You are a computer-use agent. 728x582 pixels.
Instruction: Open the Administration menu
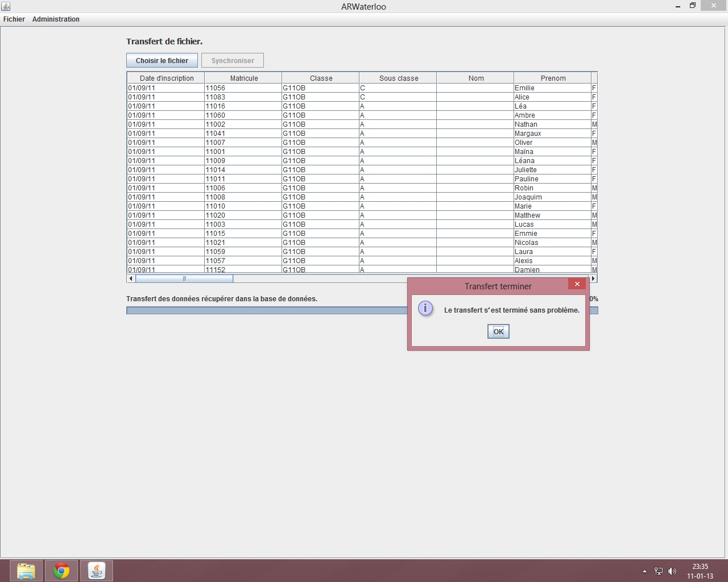[56, 19]
